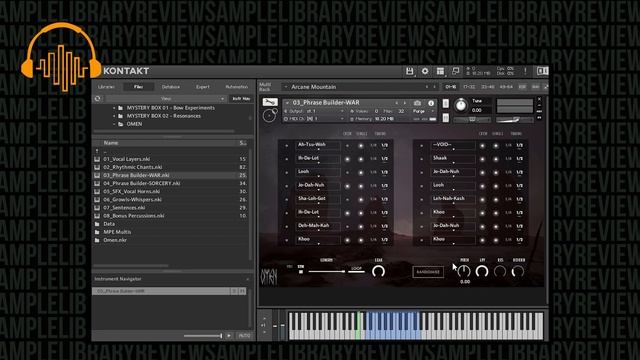640x360 pixels.
Task: Expand MYSTERY BOX 01 - Bow Experiments folder
Action: (x=114, y=108)
